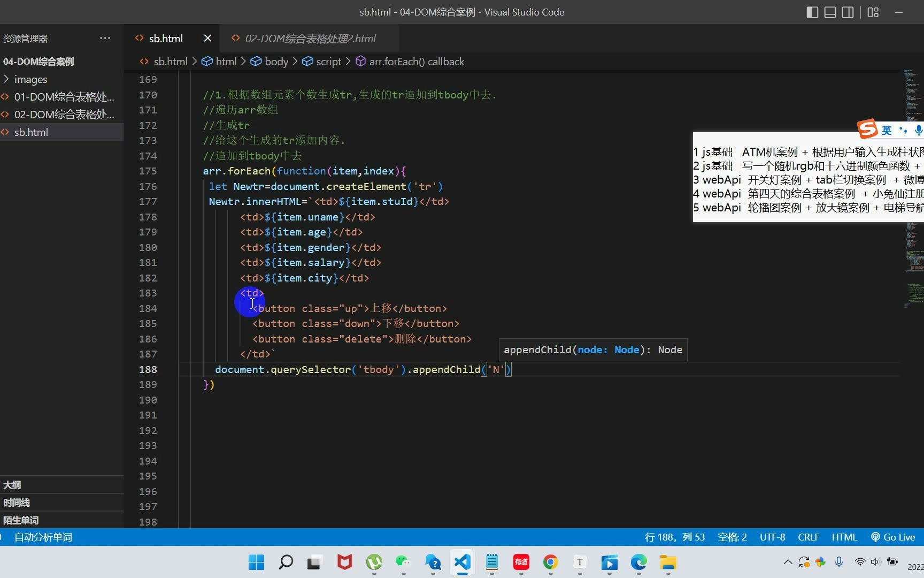Expand the 大纲 outline section
This screenshot has width=924, height=578.
(x=61, y=485)
